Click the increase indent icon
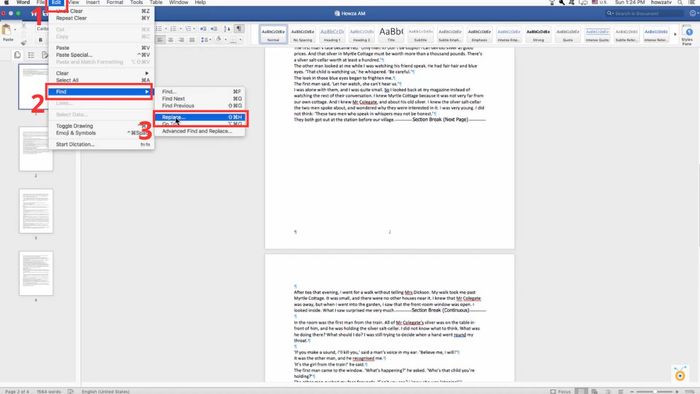The height and width of the screenshot is (394, 700). 214,29
